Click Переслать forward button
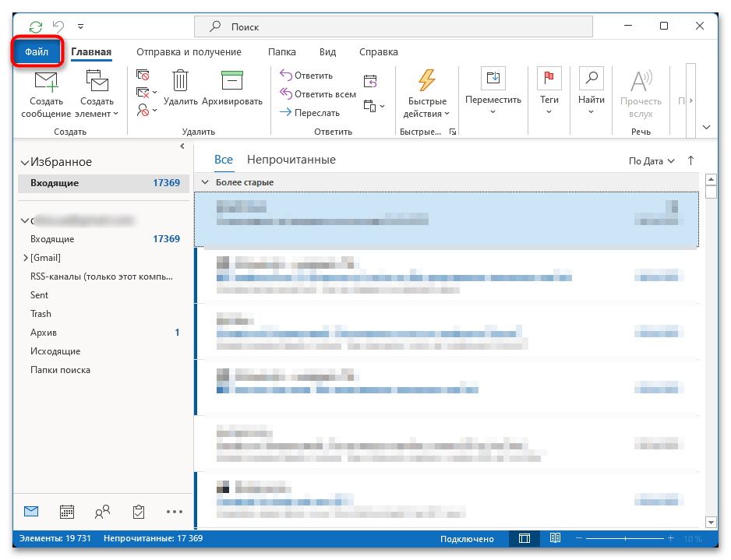This screenshot has width=731, height=560. tap(309, 112)
